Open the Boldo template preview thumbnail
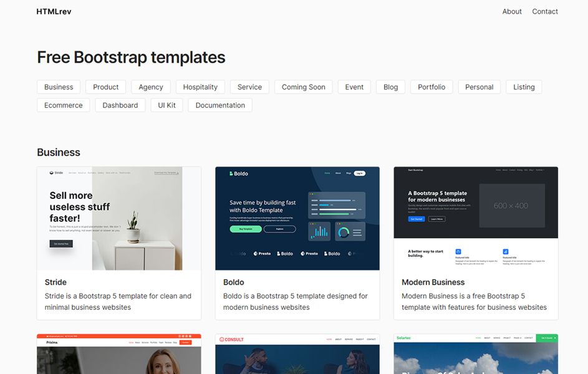 click(297, 219)
